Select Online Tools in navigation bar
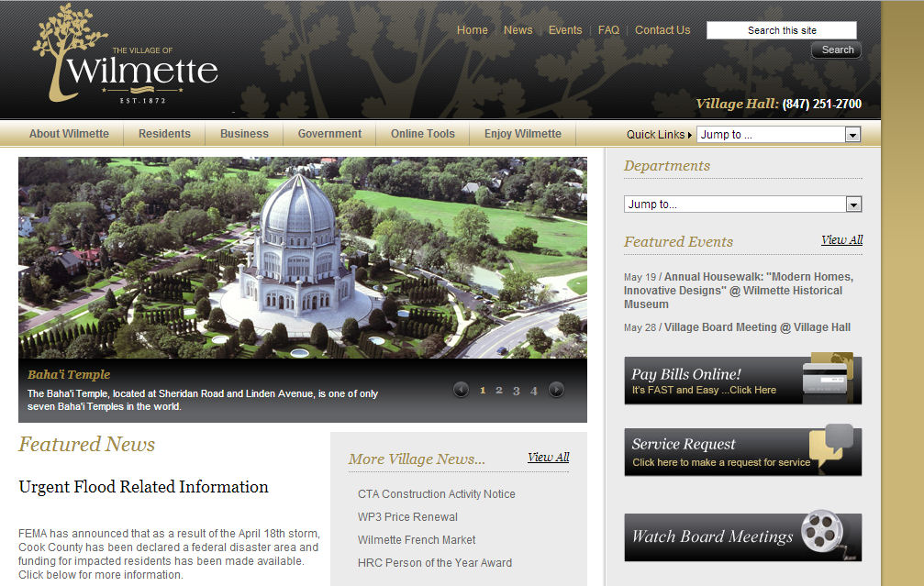924x586 pixels. point(422,134)
